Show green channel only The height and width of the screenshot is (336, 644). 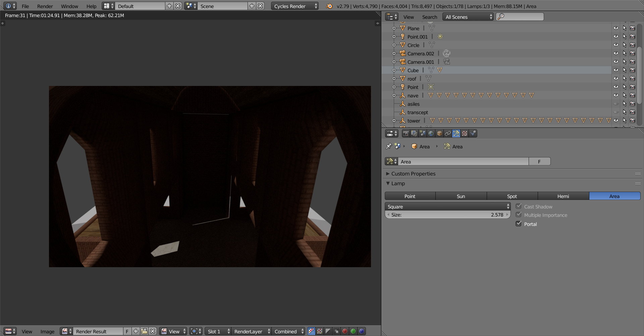coord(353,331)
